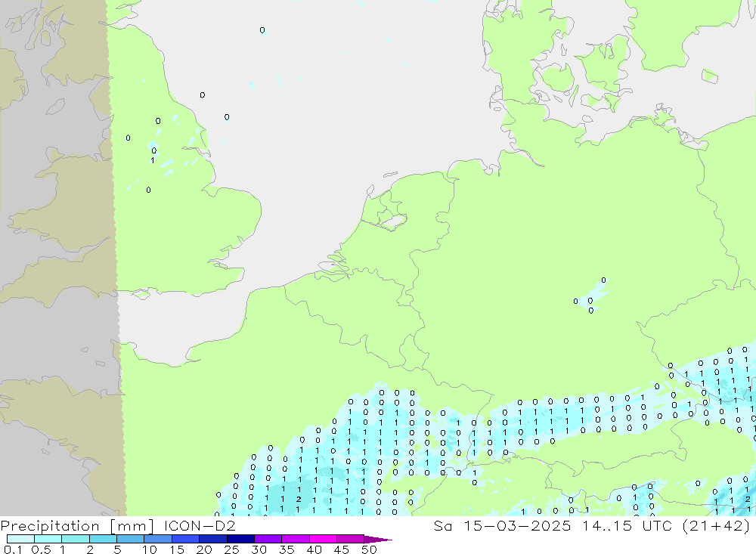756x554 pixels.
Task: Click the '[mm]' unit label
Action: (x=132, y=525)
